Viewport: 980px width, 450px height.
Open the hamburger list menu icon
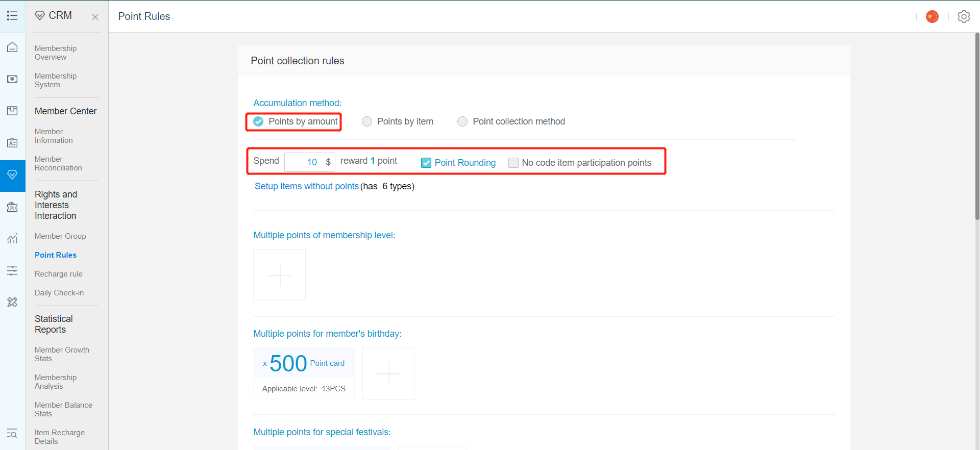click(x=12, y=16)
